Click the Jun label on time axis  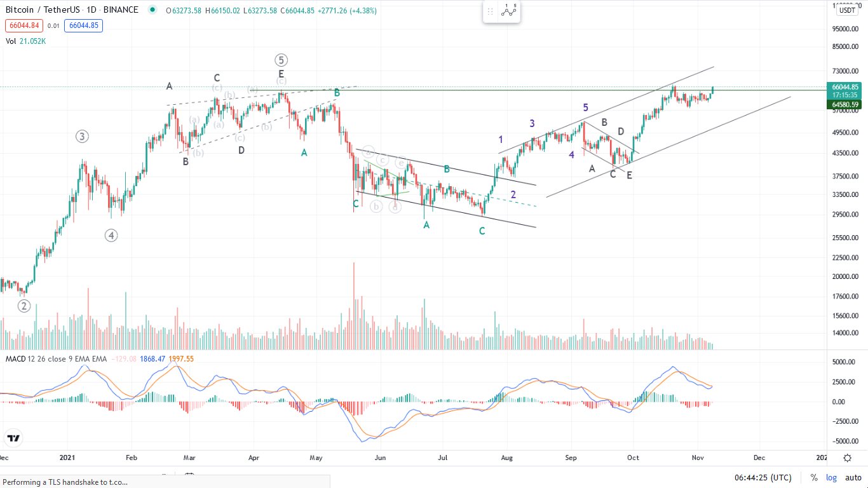coord(381,457)
